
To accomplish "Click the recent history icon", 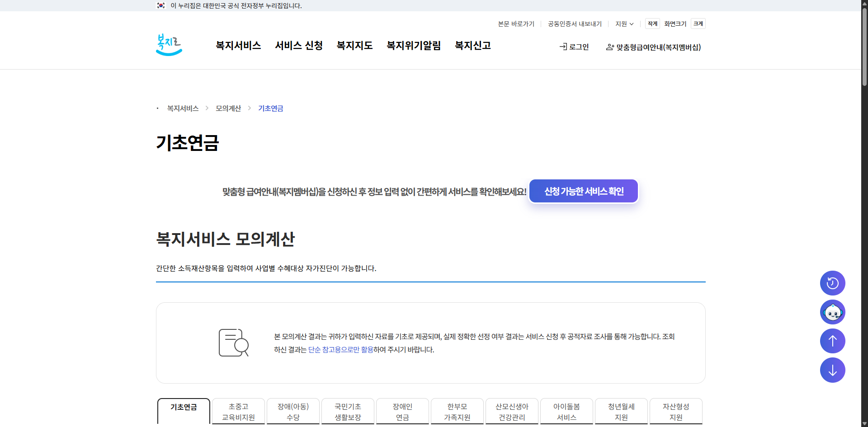I will point(832,283).
